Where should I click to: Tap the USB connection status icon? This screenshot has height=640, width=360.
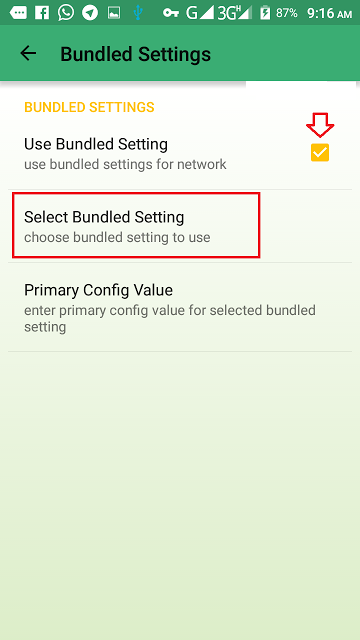coord(138,13)
